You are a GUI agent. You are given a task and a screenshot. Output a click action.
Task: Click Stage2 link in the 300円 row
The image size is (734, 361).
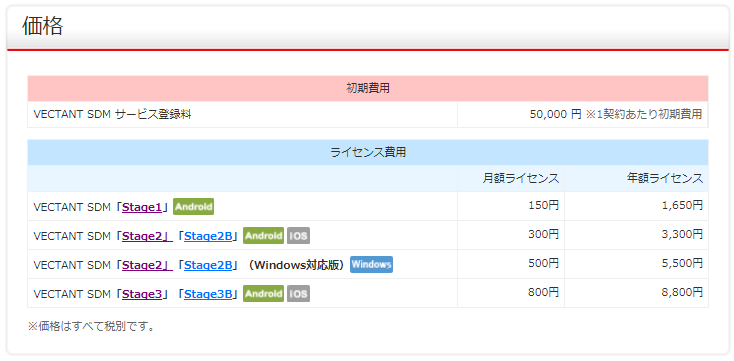(147, 236)
